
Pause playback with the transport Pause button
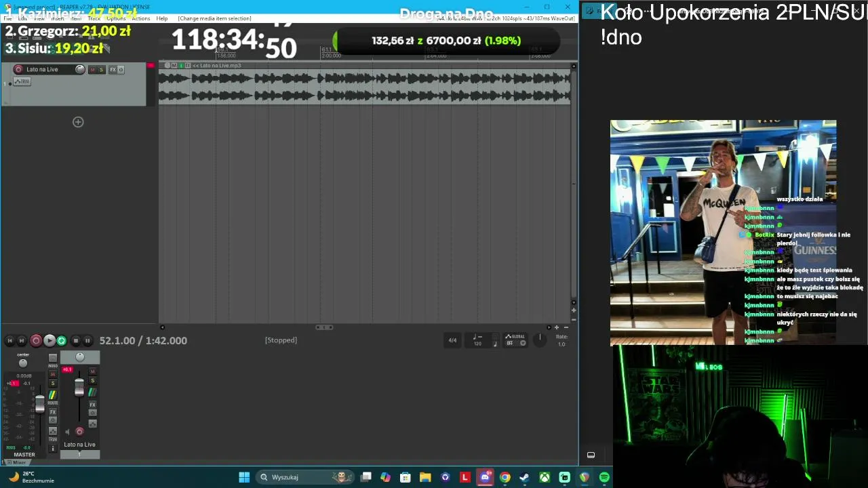(87, 341)
